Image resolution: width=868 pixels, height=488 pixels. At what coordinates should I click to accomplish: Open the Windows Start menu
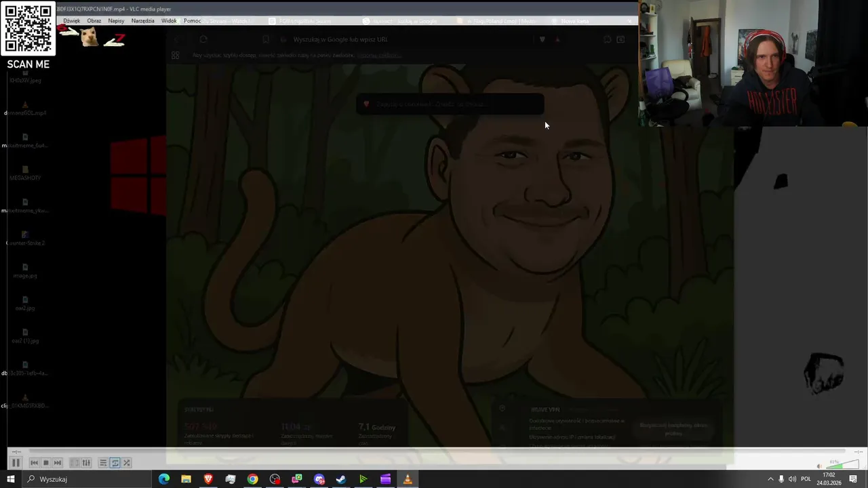10,479
